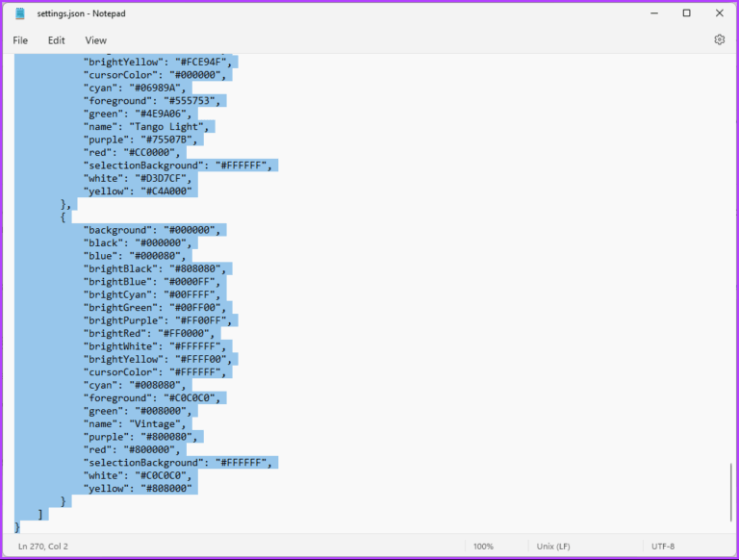Image resolution: width=739 pixels, height=560 pixels.
Task: Close the settings.json Notepad window
Action: pyautogui.click(x=719, y=13)
